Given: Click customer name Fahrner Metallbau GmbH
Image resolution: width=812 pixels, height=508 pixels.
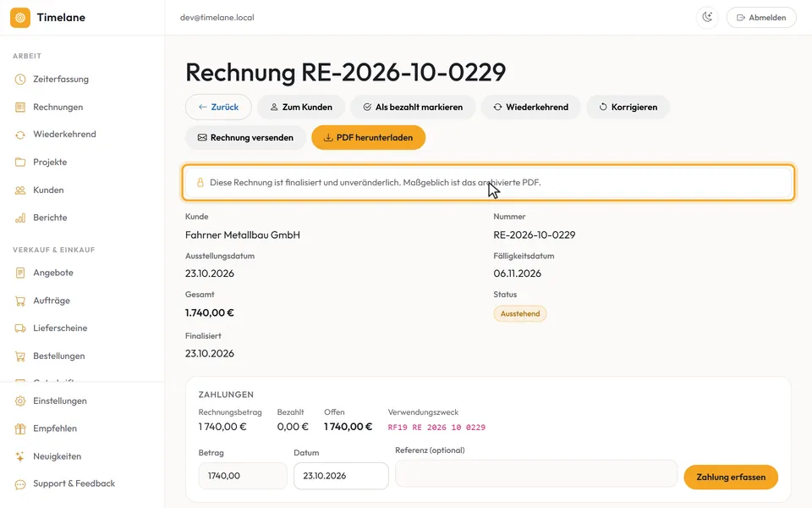Looking at the screenshot, I should [243, 235].
